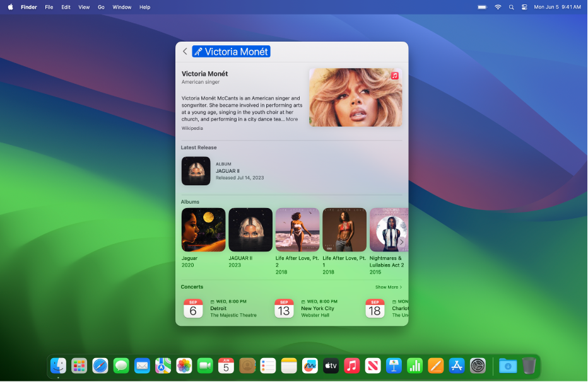
Task: Click the date and time in menu bar
Action: pos(557,7)
